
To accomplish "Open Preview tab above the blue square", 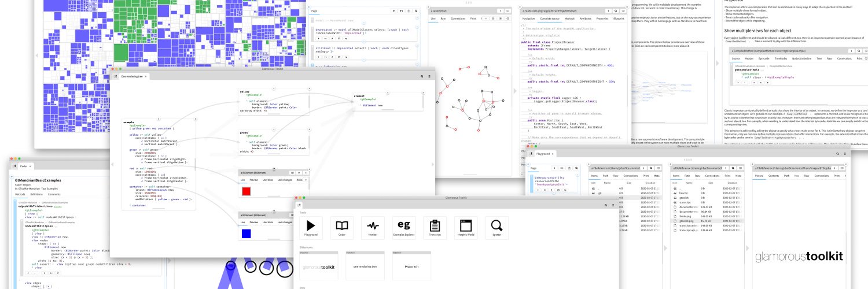I will pos(253,221).
